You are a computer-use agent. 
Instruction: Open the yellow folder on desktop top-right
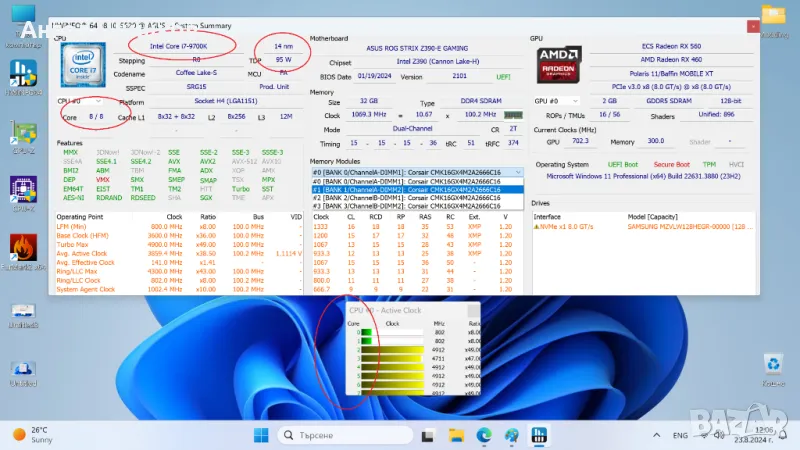click(x=773, y=15)
